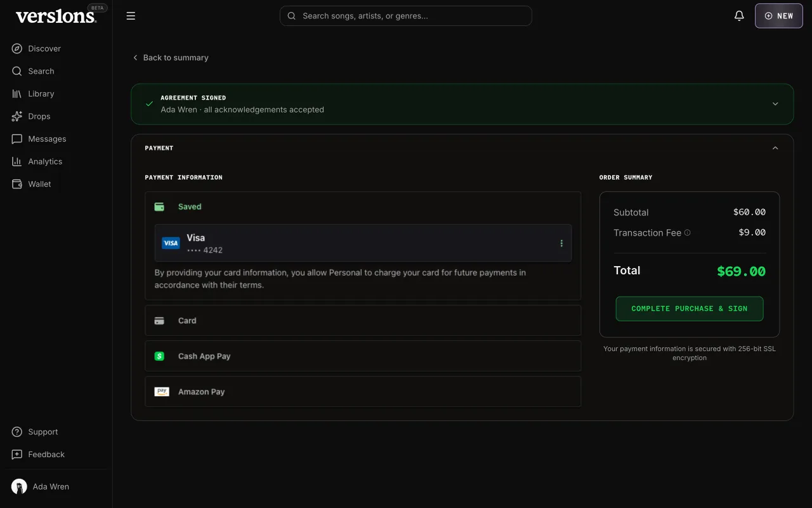The height and width of the screenshot is (508, 812).
Task: Toggle the hamburger menu icon
Action: (131, 16)
